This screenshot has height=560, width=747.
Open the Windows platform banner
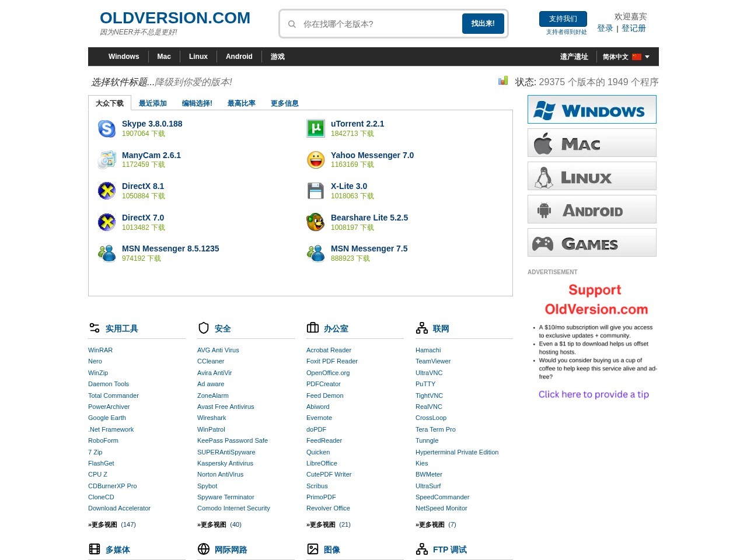click(x=592, y=109)
